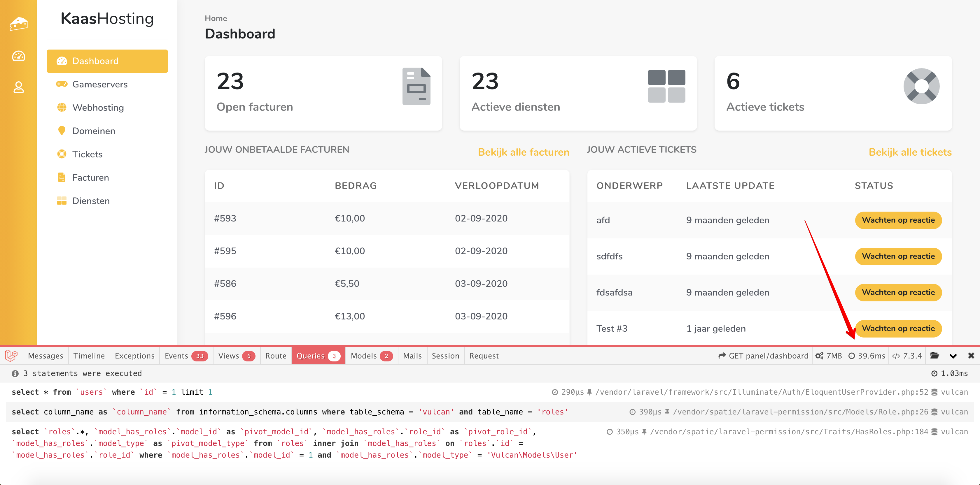Open the user profile icon in rail

18,87
